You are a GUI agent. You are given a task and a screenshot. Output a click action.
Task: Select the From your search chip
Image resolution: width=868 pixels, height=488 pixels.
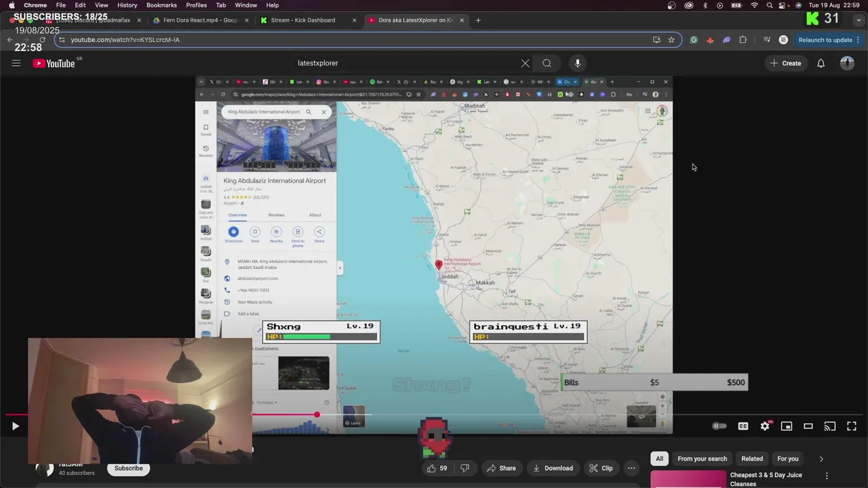702,459
